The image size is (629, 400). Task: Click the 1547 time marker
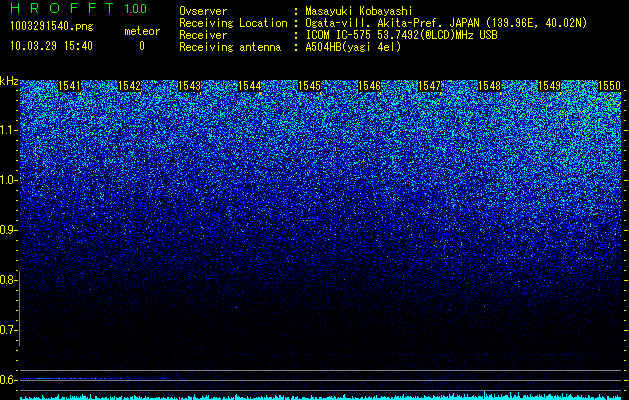(x=430, y=86)
